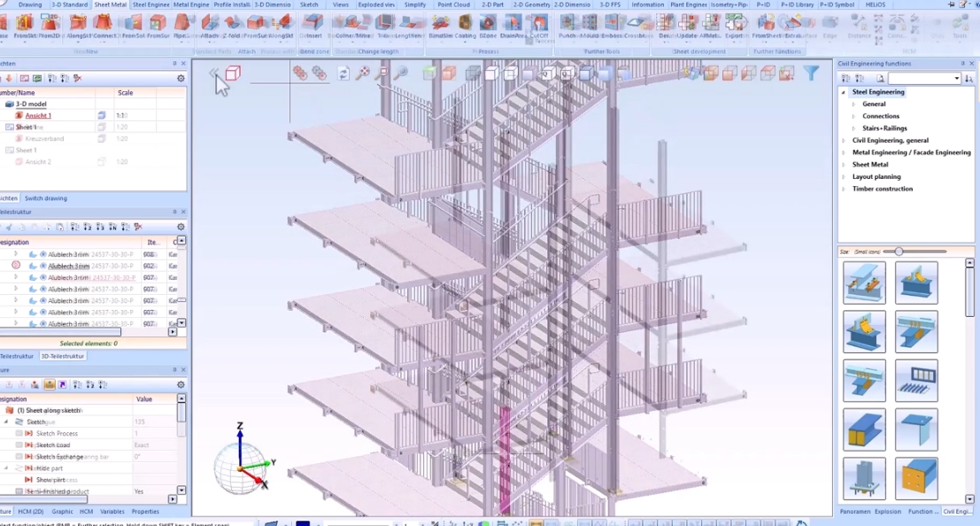Select the CutOff tool in ribbon
The image size is (980, 526).
(538, 24)
